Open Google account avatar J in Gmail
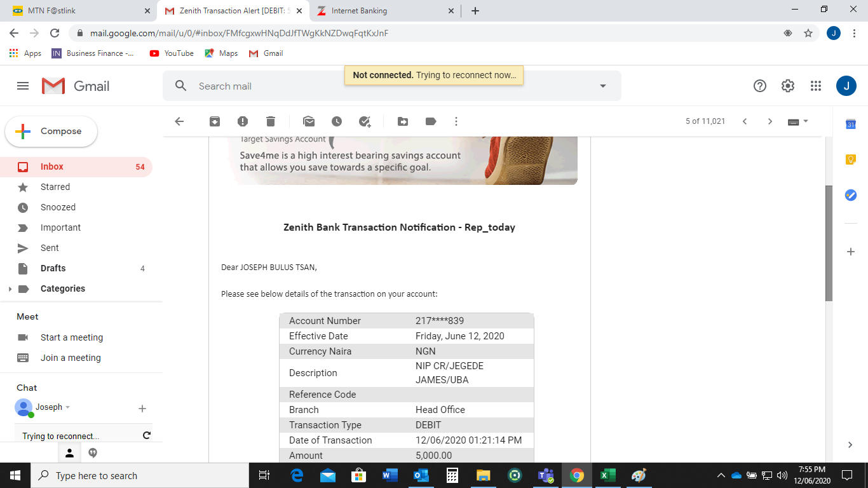The height and width of the screenshot is (488, 868). point(846,86)
